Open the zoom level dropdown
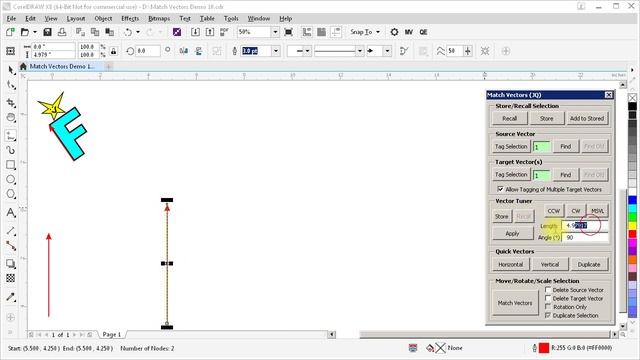The height and width of the screenshot is (360, 640). [x=275, y=32]
